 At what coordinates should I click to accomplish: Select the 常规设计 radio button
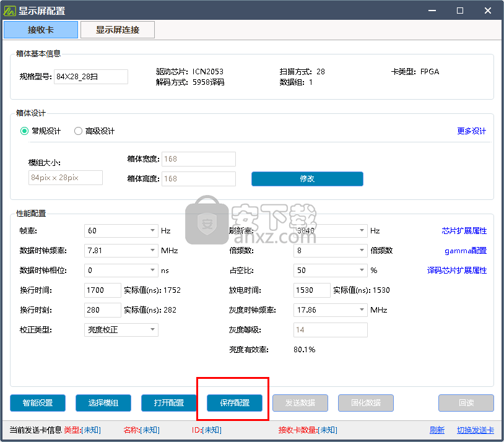coord(24,131)
